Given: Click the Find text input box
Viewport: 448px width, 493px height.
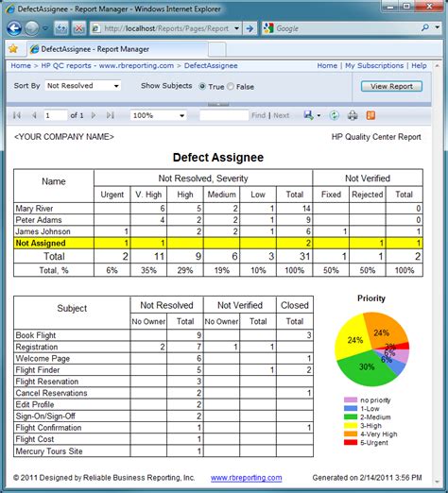Looking at the screenshot, I should point(224,115).
